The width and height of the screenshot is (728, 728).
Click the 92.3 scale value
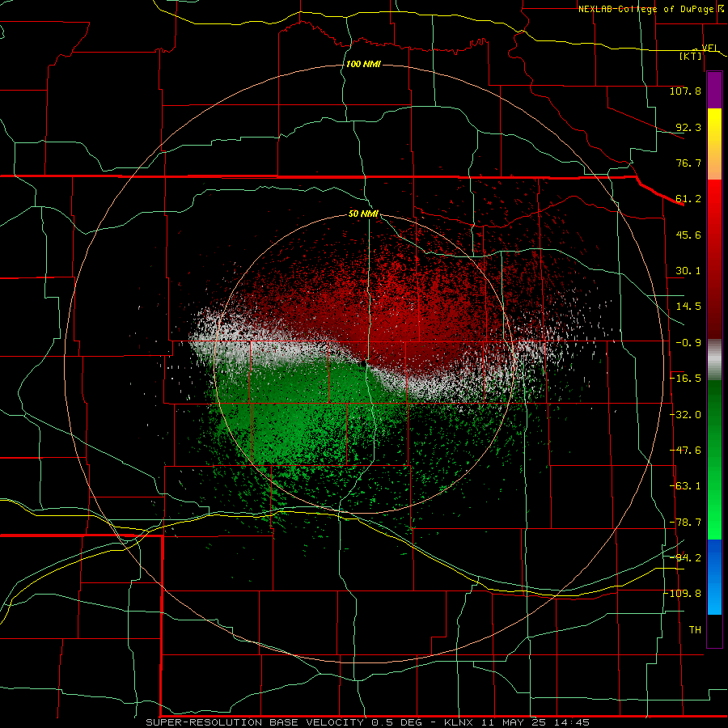688,127
